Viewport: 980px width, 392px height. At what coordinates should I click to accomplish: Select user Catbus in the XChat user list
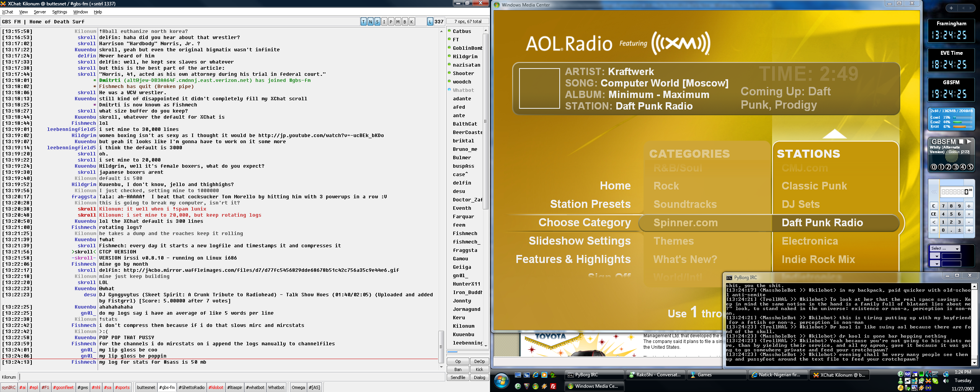462,31
